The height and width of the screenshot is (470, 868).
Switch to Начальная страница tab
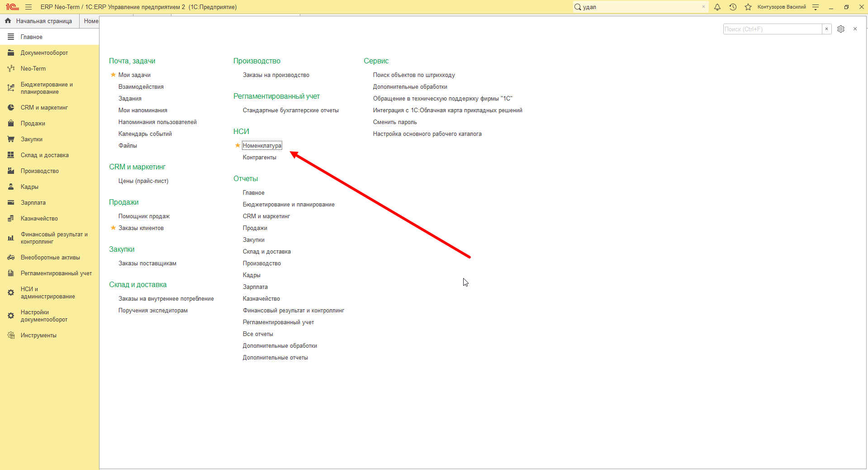coord(40,21)
